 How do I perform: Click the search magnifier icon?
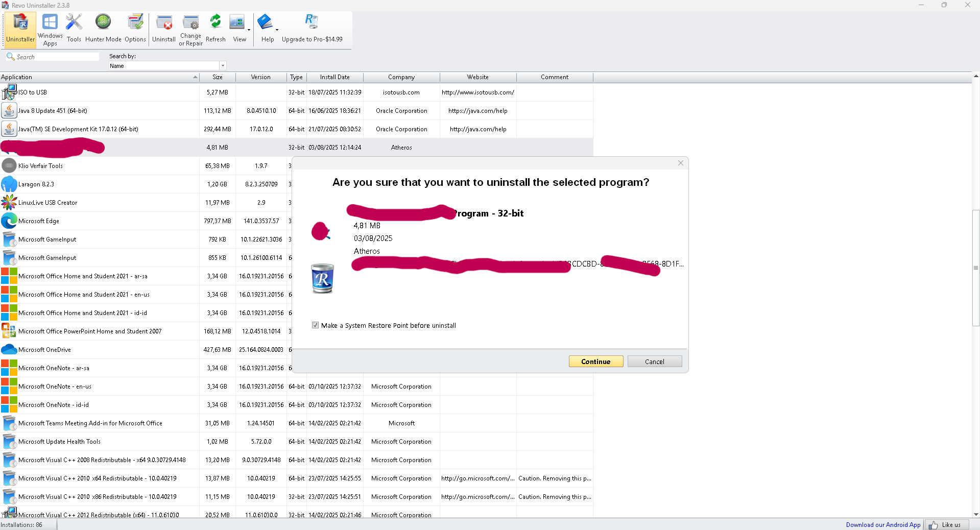click(10, 57)
